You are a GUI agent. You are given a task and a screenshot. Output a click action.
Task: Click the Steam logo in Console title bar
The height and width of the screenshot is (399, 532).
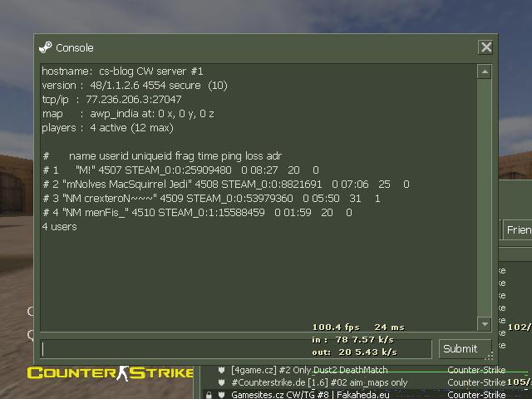coord(46,47)
